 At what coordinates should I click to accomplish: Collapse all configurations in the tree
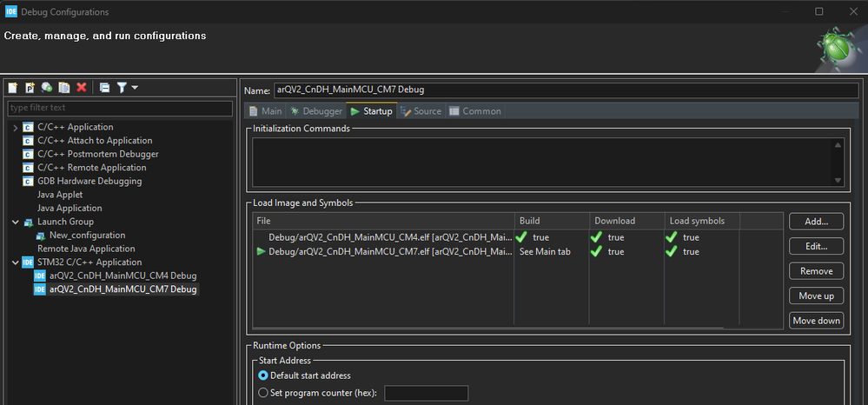pyautogui.click(x=104, y=88)
